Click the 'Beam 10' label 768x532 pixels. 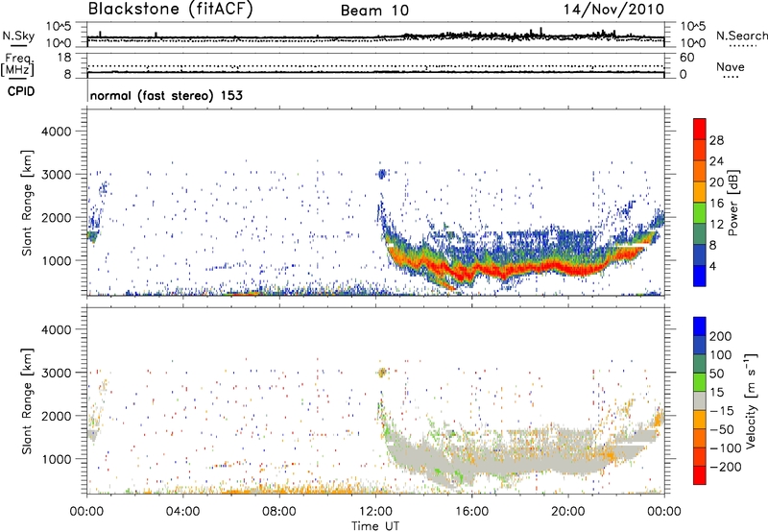[374, 11]
